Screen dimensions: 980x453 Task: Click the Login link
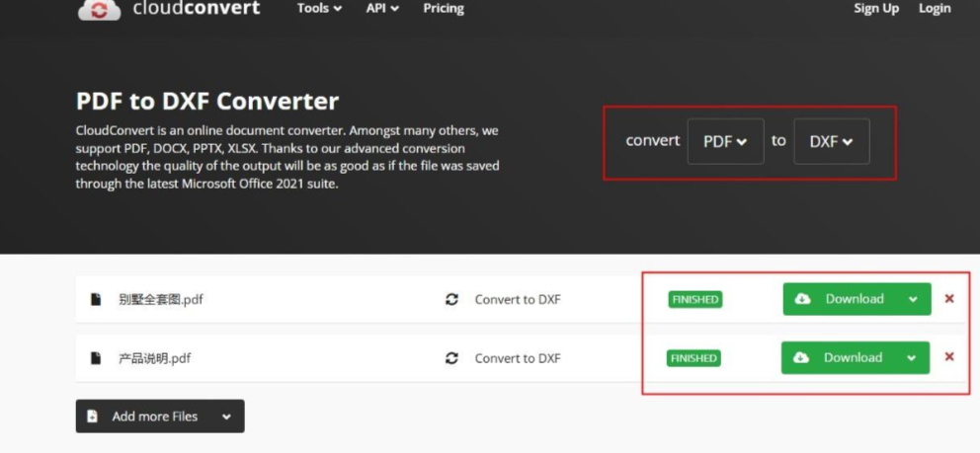coord(935,9)
